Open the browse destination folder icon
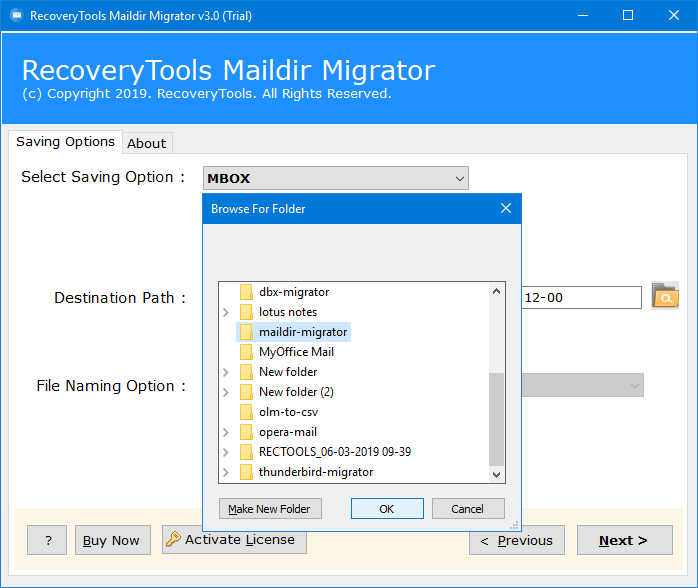698x588 pixels. (665, 296)
